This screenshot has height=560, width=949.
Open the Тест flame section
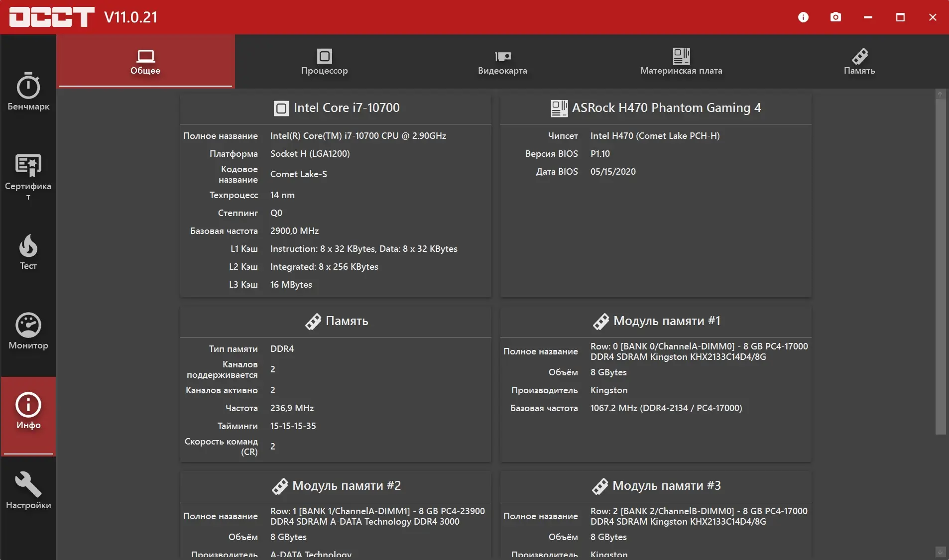tap(28, 252)
